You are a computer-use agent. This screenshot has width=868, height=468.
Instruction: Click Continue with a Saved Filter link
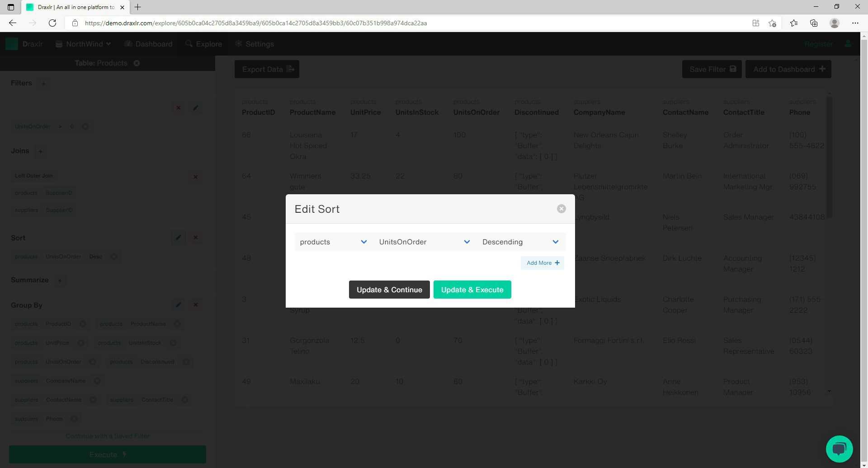click(108, 436)
